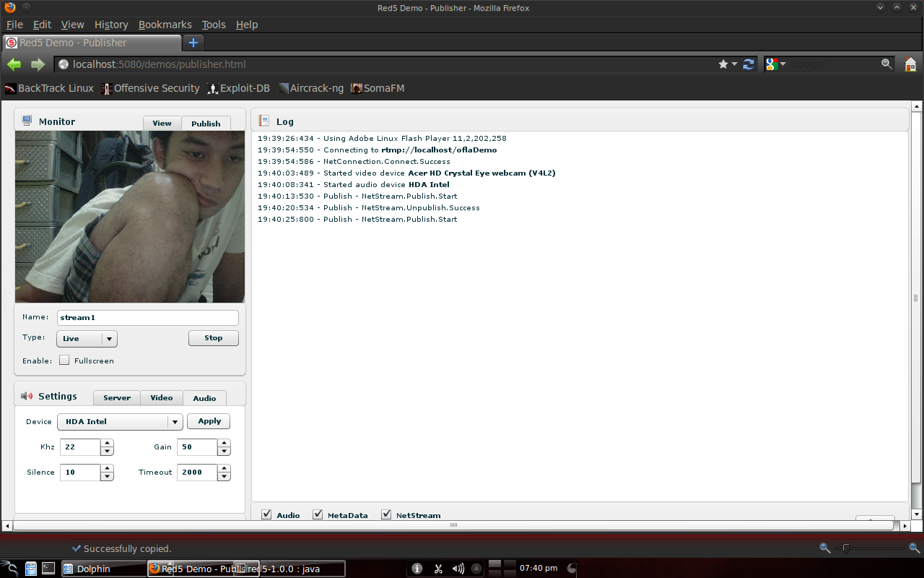Open the Server settings tab

tap(117, 397)
